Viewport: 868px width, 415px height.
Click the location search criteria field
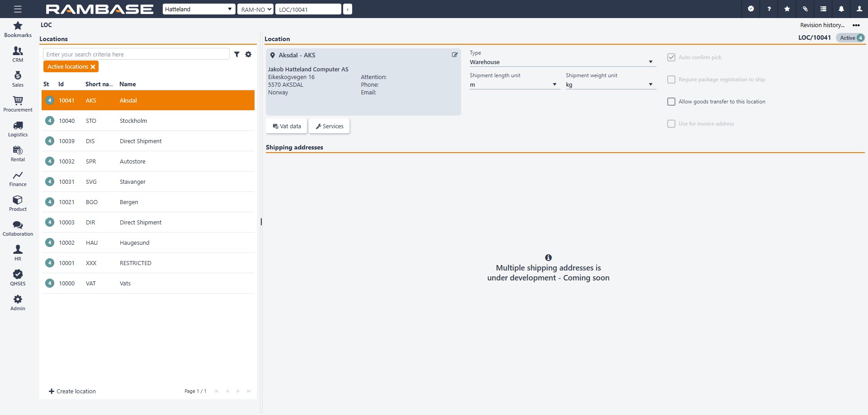pyautogui.click(x=136, y=54)
